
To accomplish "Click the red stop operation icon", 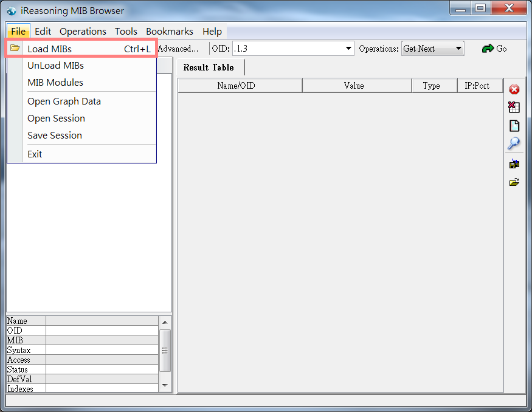I will pos(514,89).
